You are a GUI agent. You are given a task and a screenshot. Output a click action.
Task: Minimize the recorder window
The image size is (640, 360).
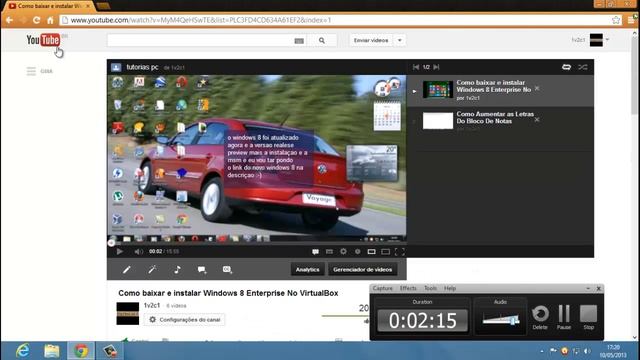coord(588,289)
